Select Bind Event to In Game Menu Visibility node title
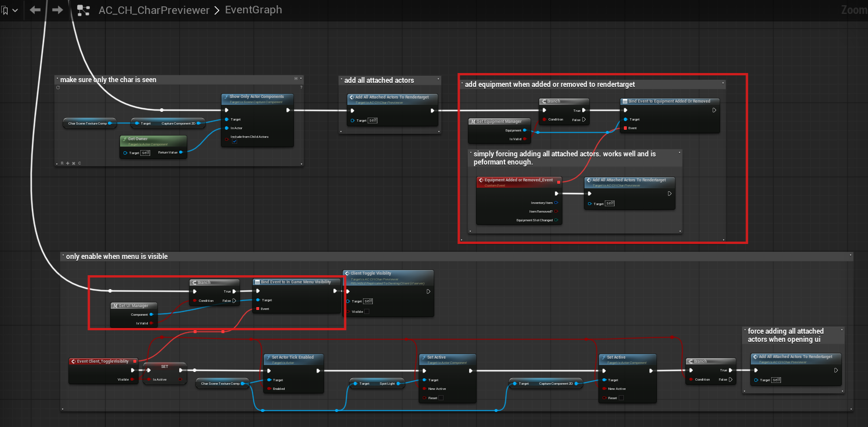Screen dimensions: 868x427 pyautogui.click(x=296, y=282)
